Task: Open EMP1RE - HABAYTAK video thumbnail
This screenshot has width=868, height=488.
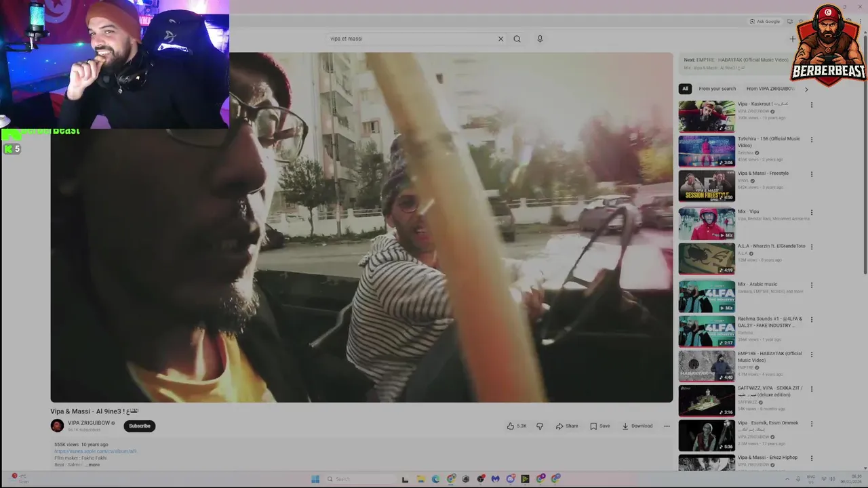Action: tap(707, 366)
